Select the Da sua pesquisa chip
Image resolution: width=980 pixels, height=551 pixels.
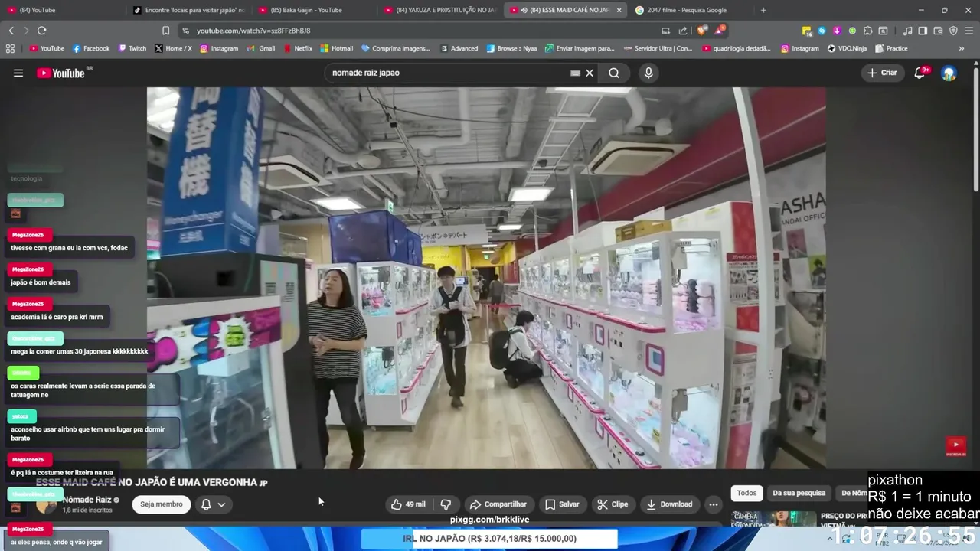(x=799, y=493)
